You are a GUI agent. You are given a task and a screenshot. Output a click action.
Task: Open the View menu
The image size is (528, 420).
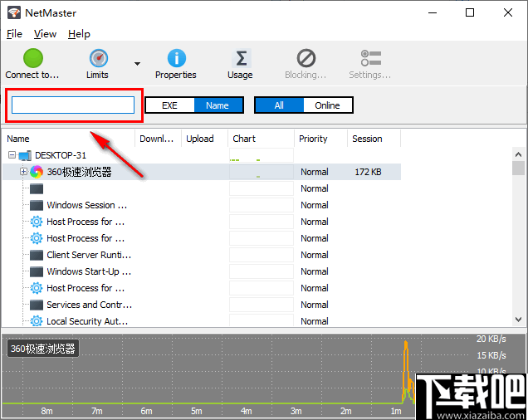pos(45,34)
